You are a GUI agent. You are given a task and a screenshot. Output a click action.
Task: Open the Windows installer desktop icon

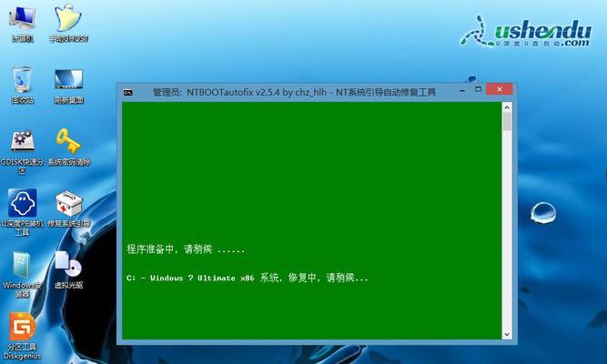tap(22, 274)
